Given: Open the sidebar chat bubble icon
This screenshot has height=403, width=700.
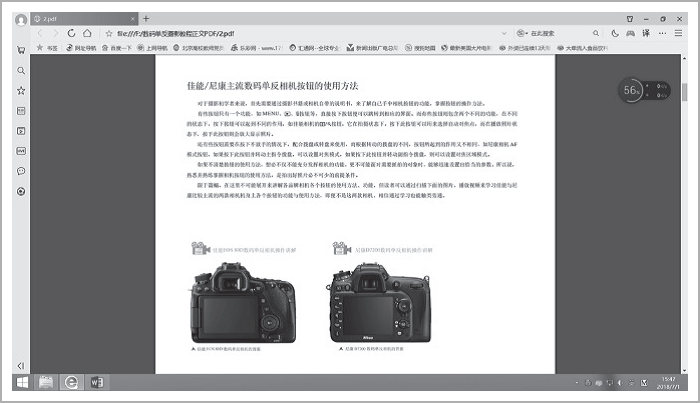Looking at the screenshot, I should (21, 171).
